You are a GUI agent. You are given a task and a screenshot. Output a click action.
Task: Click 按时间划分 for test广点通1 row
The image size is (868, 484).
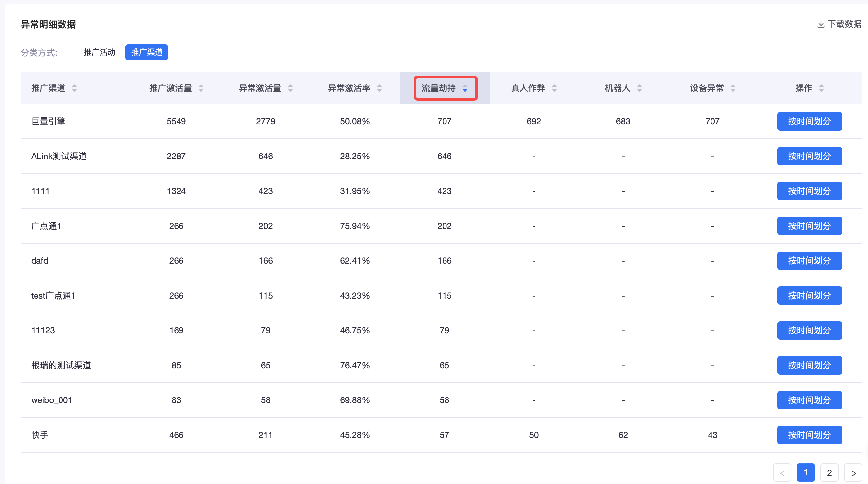809,296
